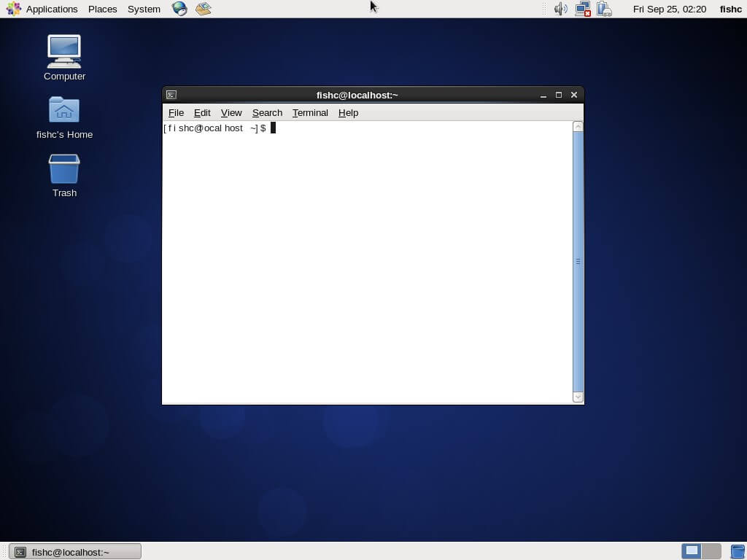Click the date and time clock
This screenshot has height=560, width=747.
point(669,9)
